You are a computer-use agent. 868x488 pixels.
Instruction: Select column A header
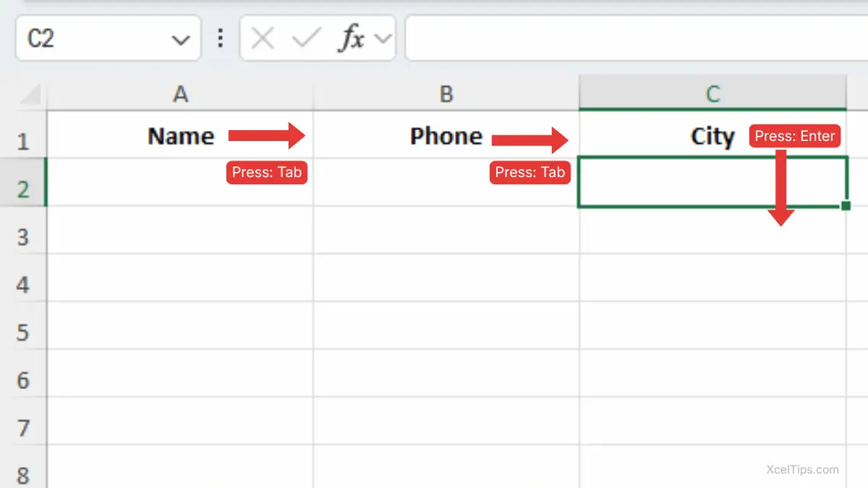coord(180,95)
